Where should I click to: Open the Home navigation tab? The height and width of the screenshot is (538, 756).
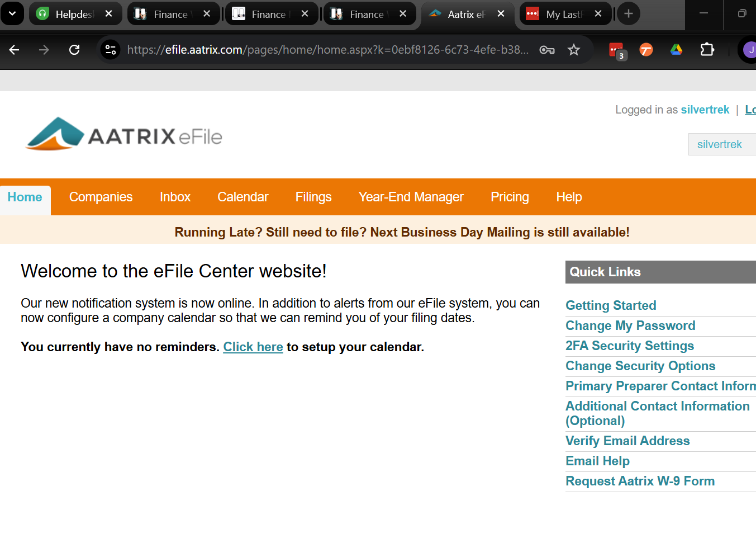tap(25, 197)
